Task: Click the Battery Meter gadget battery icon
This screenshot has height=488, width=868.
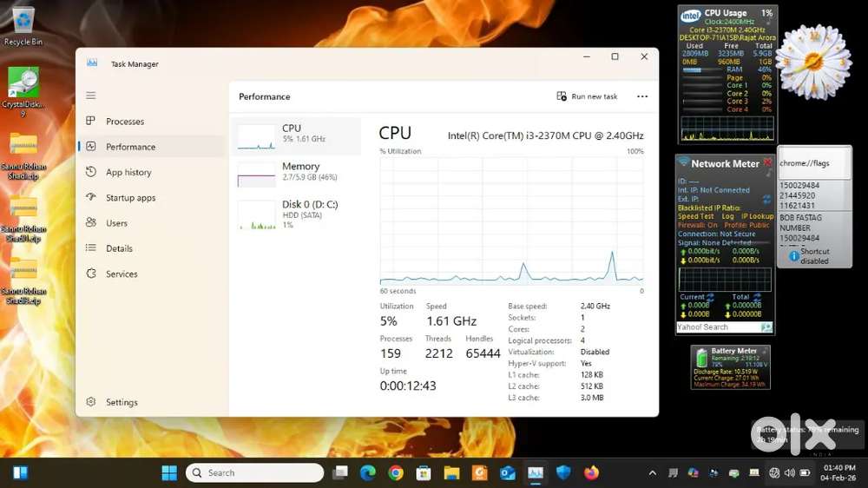Action: (x=701, y=358)
